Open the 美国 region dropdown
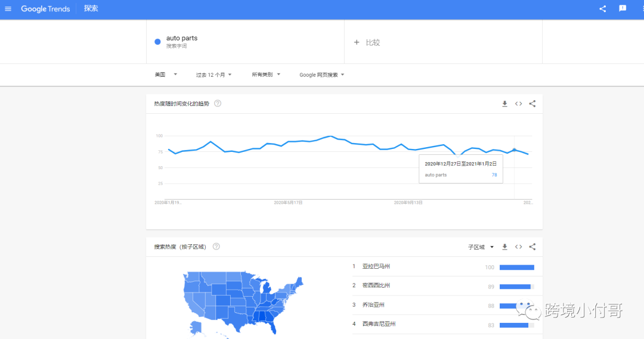The width and height of the screenshot is (644, 339). [x=166, y=74]
